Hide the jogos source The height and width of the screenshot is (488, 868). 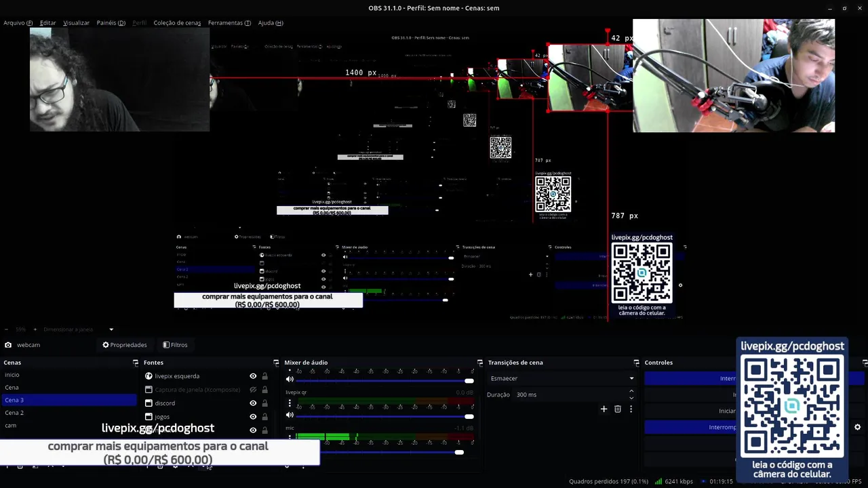click(253, 417)
